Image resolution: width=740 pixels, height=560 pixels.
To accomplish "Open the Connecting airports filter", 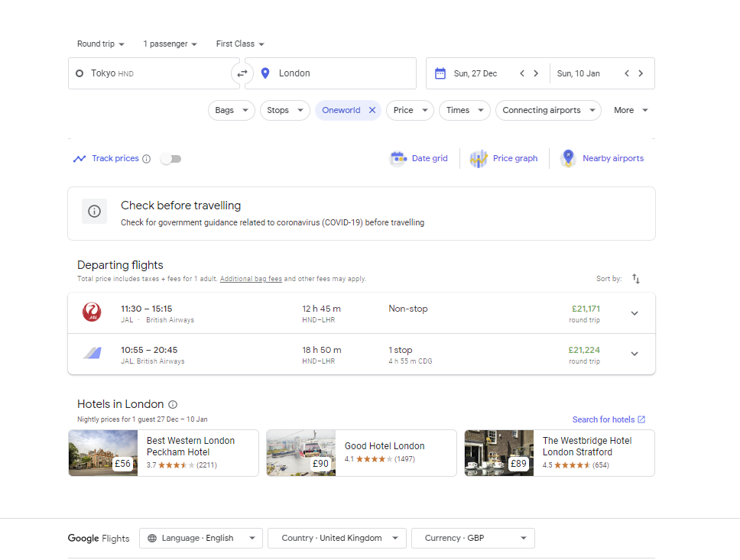I will tap(548, 111).
